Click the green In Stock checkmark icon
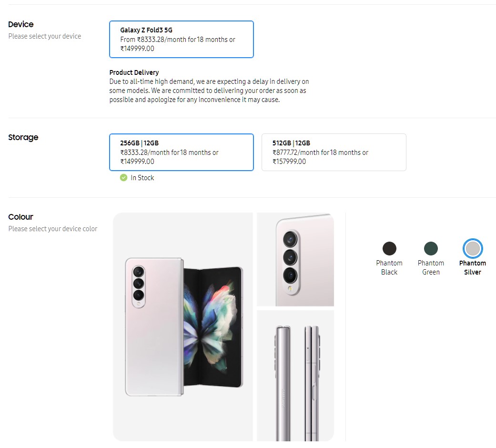 [x=124, y=178]
